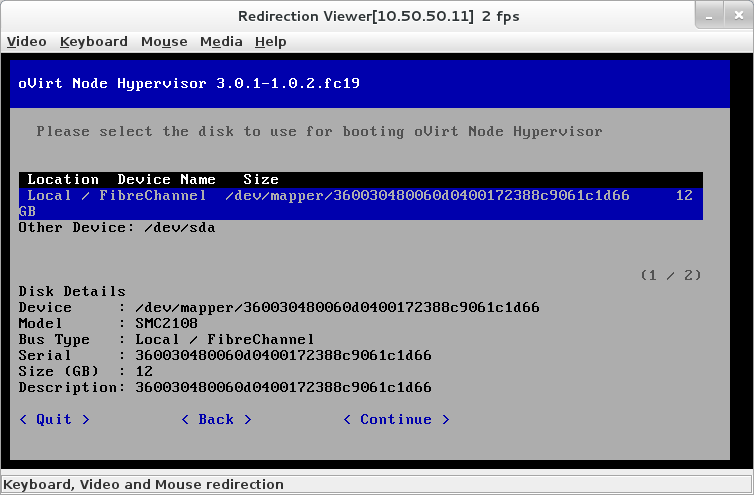Viewport: 754px width, 495px height.
Task: Choose the Other Device: /dev/sda entry
Action: [x=117, y=227]
